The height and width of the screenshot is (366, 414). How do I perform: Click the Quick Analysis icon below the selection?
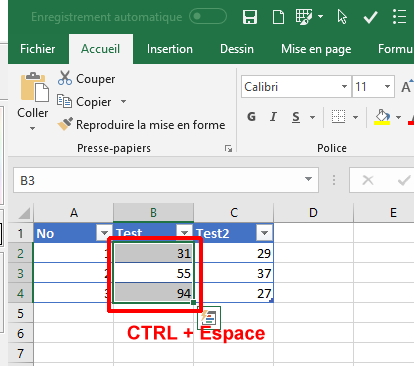pyautogui.click(x=209, y=318)
